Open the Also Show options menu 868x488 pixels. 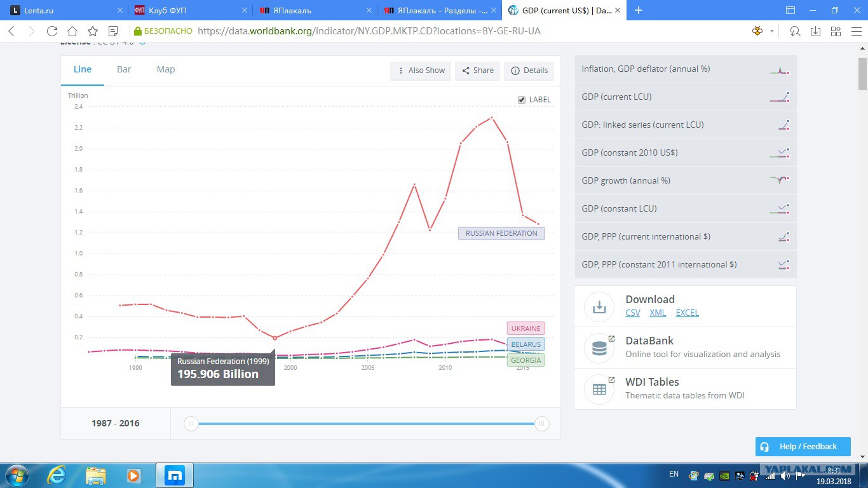pos(421,71)
